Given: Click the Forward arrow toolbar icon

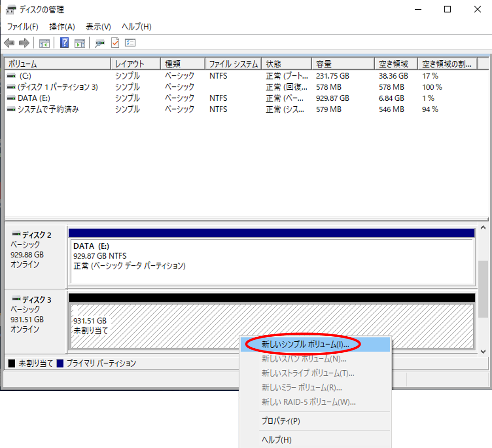Looking at the screenshot, I should (x=24, y=43).
